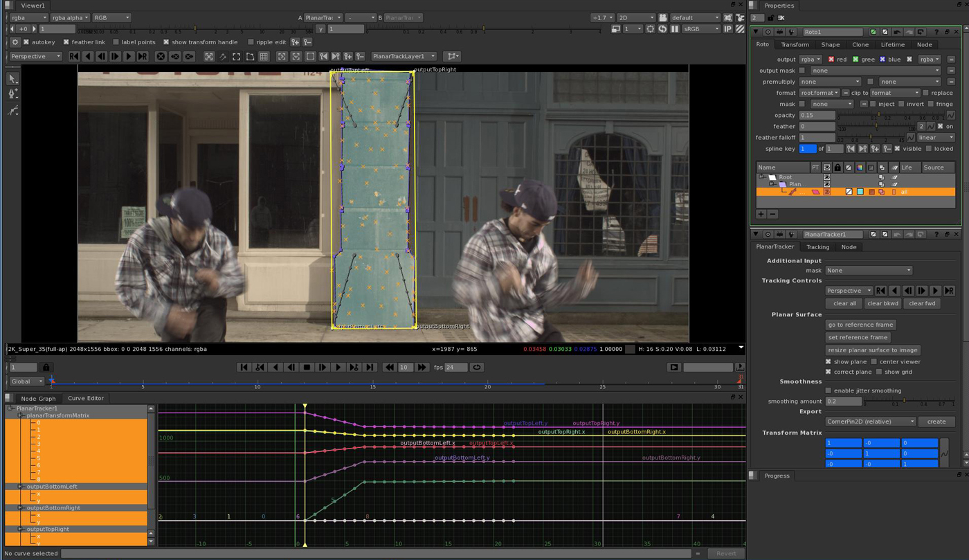Stop viewer playback
Image resolution: width=969 pixels, height=560 pixels.
(x=307, y=368)
